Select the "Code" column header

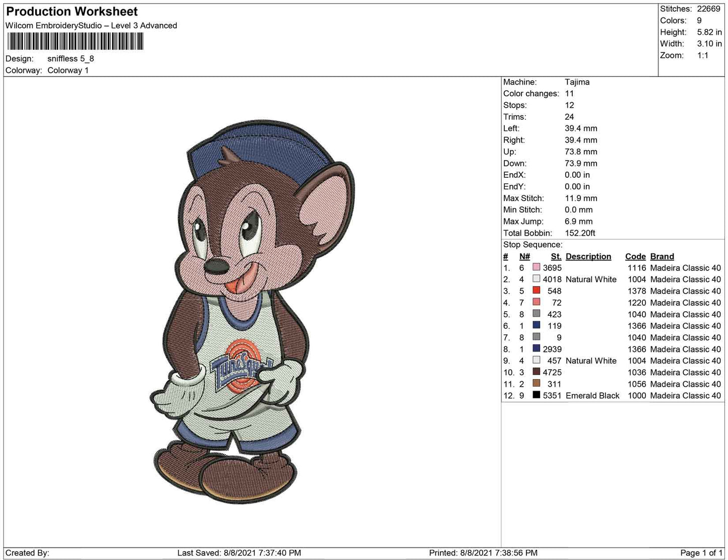tap(635, 256)
